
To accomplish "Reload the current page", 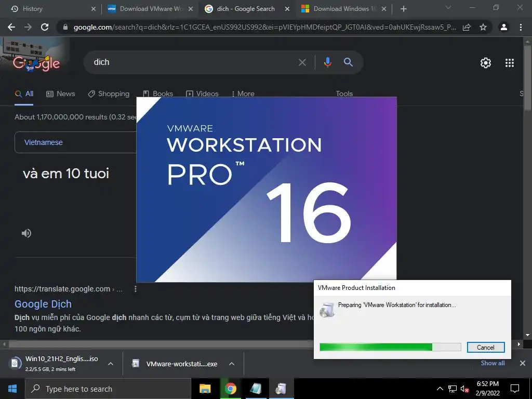I will coord(45,27).
